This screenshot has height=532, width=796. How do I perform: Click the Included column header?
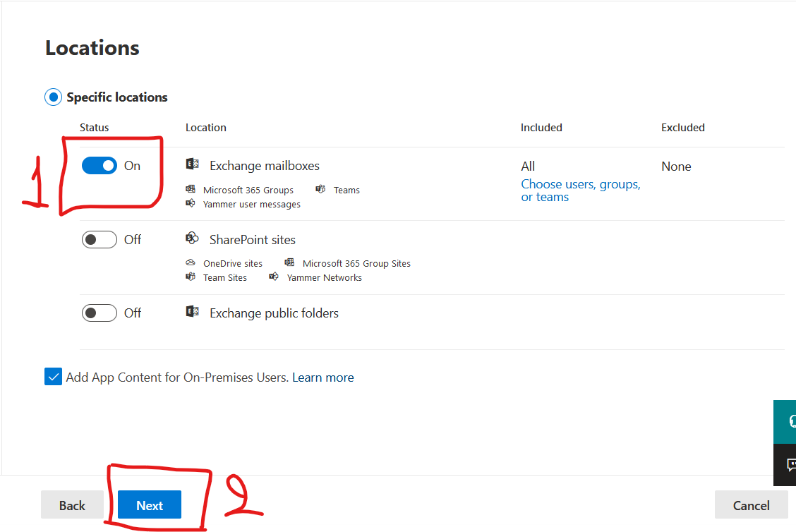541,128
